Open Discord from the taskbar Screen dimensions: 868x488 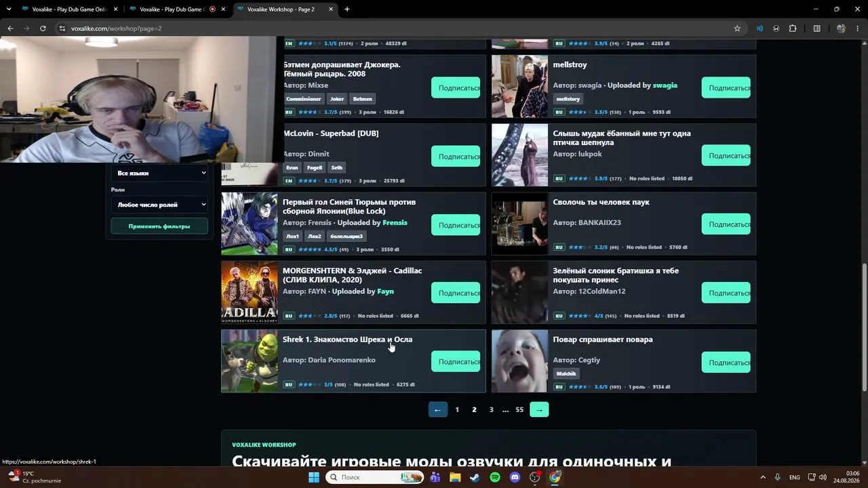tap(515, 477)
